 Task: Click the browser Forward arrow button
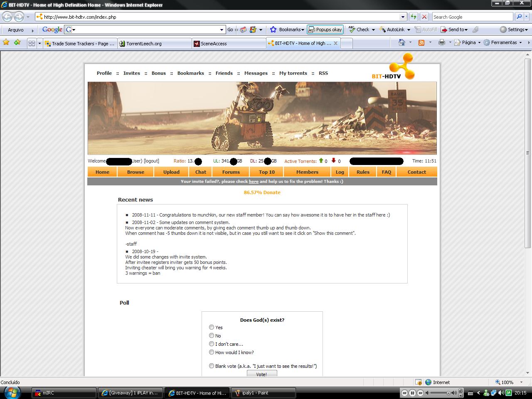(19, 17)
